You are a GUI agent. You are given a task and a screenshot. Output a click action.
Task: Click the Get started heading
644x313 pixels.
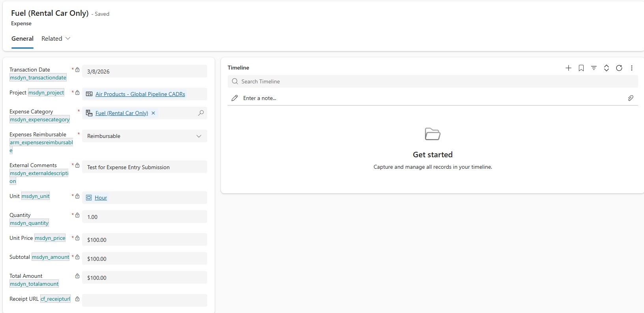pos(432,155)
